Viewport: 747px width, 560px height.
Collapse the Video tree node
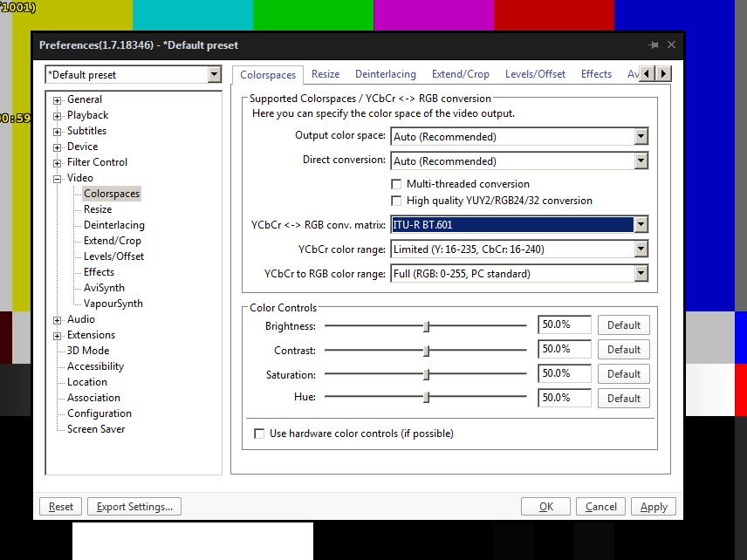58,179
